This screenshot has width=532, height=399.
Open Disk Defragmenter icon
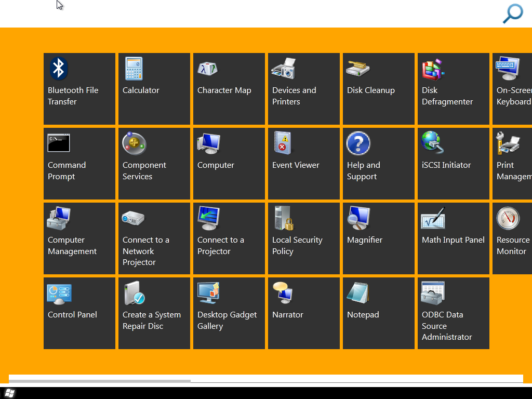click(433, 69)
